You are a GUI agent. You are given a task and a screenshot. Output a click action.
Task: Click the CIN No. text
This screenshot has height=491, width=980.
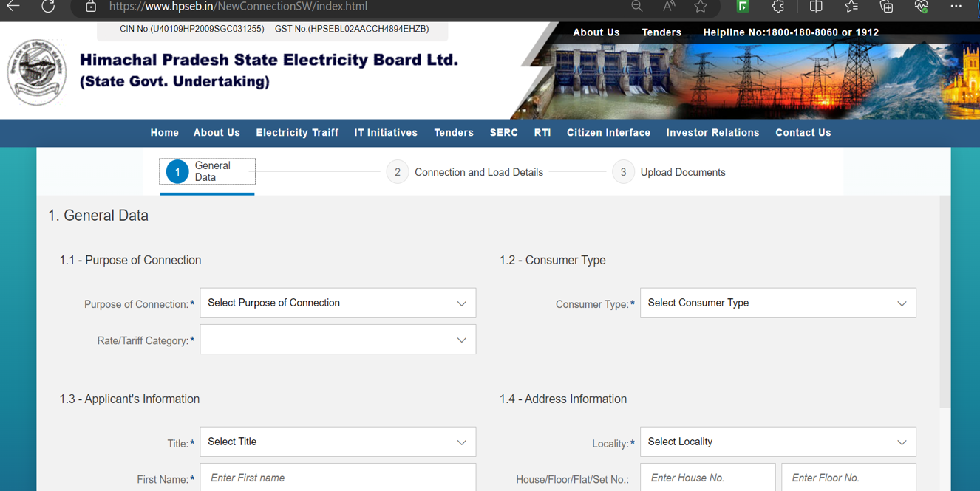coord(191,30)
